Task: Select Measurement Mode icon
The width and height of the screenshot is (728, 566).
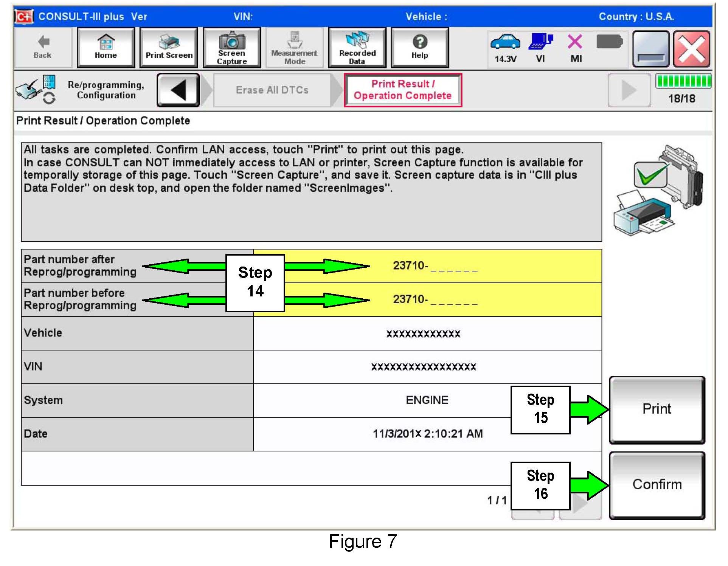Action: click(x=294, y=48)
